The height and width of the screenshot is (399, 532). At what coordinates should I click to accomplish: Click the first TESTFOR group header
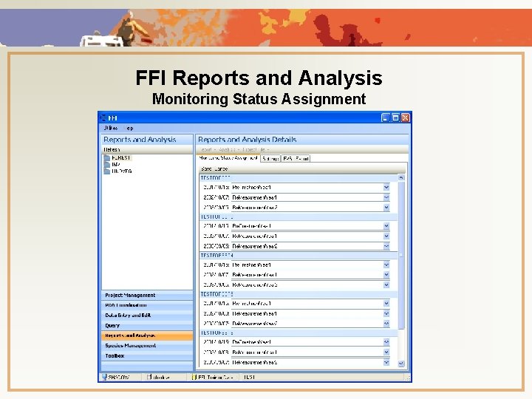click(x=299, y=178)
